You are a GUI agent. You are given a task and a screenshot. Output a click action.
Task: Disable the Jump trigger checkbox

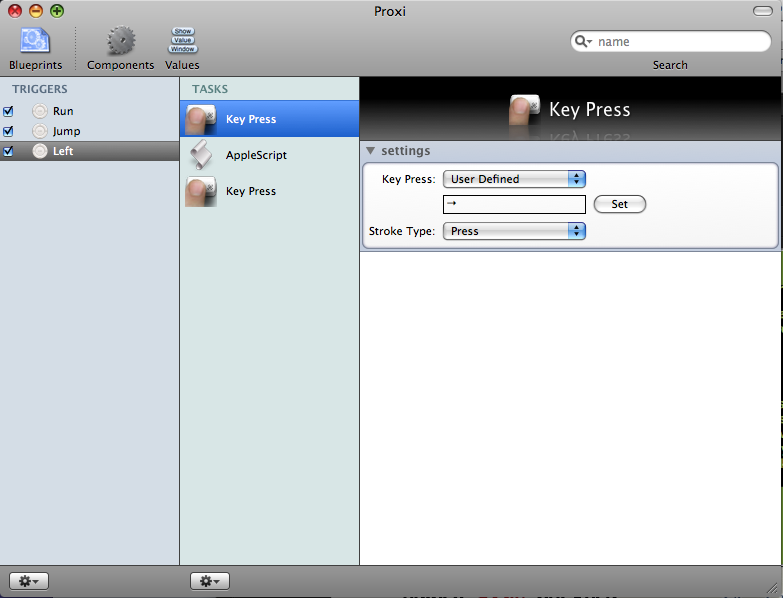coord(8,131)
